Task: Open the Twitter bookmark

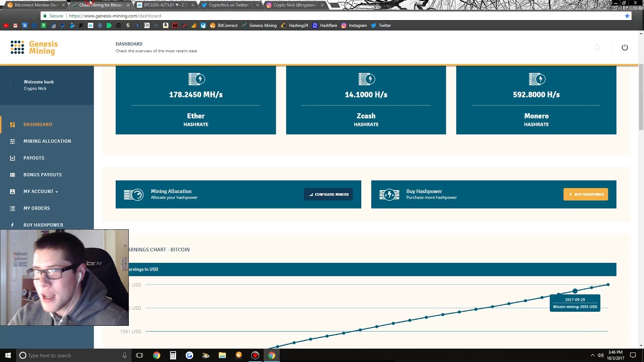Action: pos(381,25)
